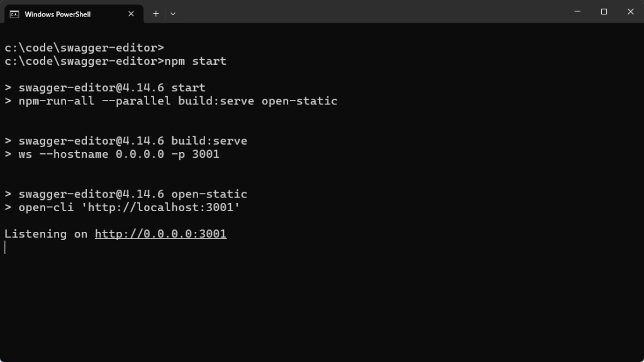Close the Windows PowerShell tab

pos(131,14)
